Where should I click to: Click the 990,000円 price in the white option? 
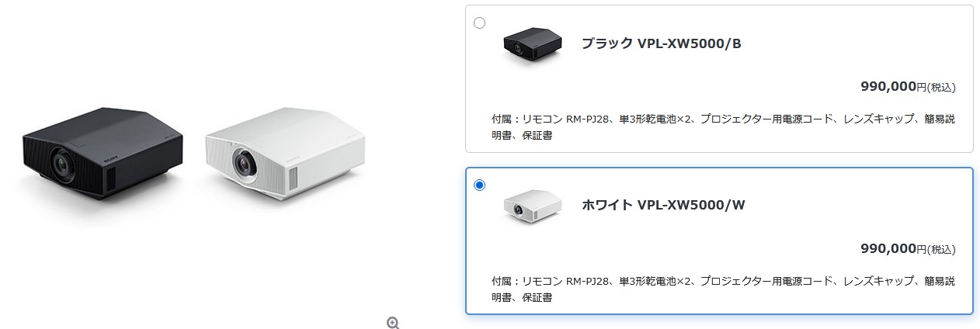pyautogui.click(x=894, y=248)
